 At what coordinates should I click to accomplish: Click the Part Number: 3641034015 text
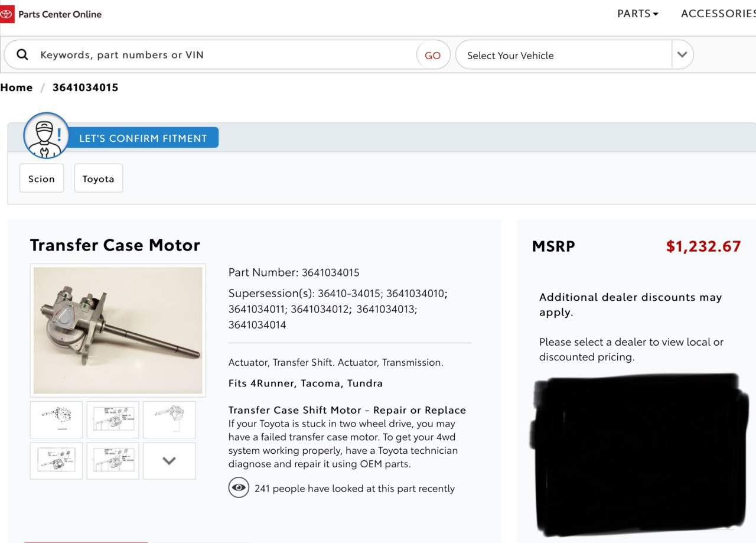pos(294,272)
